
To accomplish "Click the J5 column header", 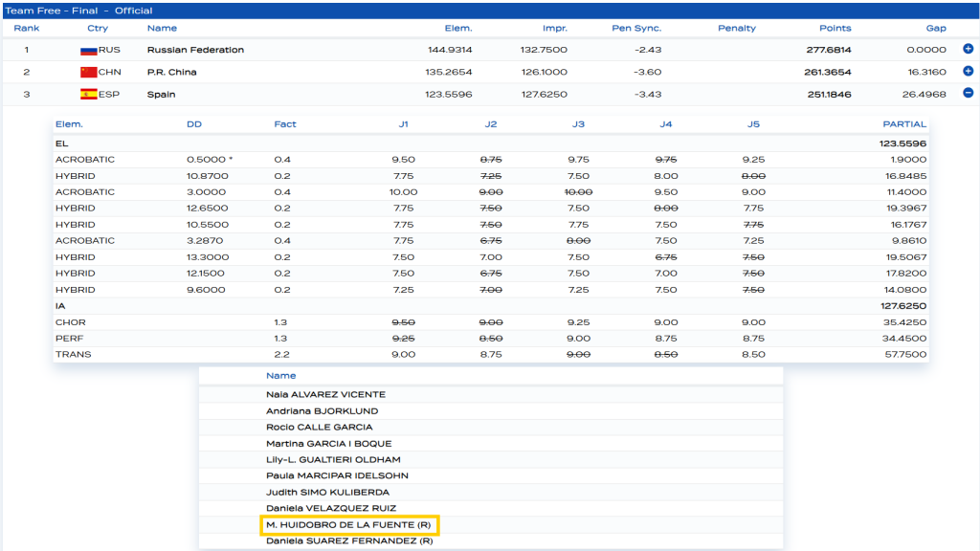I will (754, 124).
